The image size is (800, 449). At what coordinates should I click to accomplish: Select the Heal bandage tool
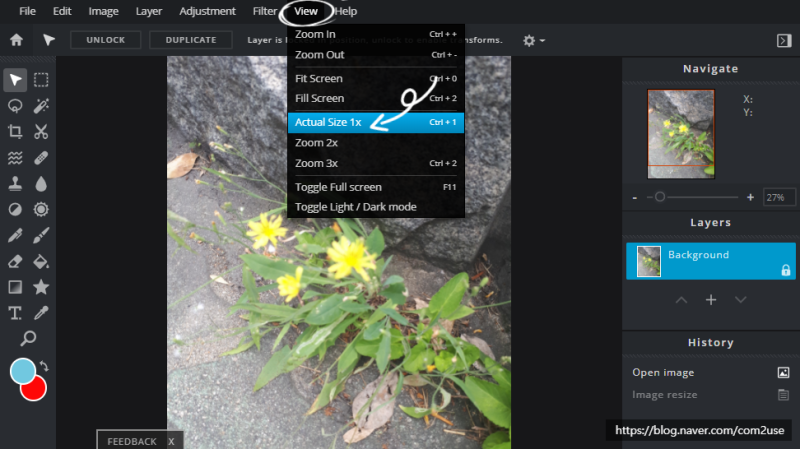point(41,158)
